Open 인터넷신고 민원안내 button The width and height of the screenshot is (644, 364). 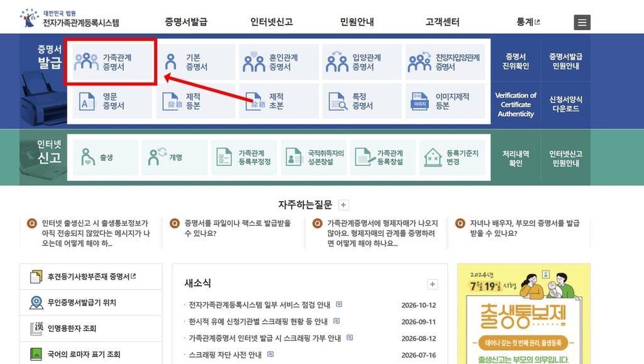[565, 158]
